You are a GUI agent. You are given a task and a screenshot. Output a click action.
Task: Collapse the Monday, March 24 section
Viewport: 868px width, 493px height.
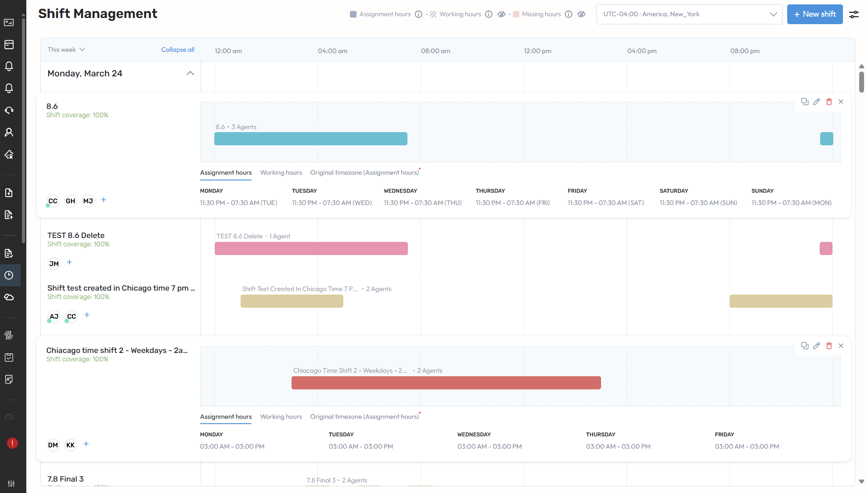pyautogui.click(x=190, y=73)
